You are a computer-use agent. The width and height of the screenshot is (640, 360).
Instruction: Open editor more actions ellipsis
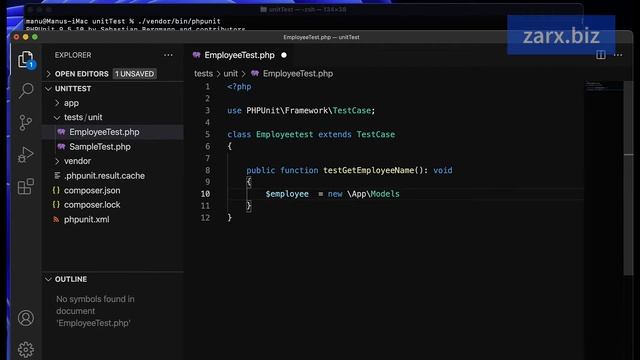point(618,55)
